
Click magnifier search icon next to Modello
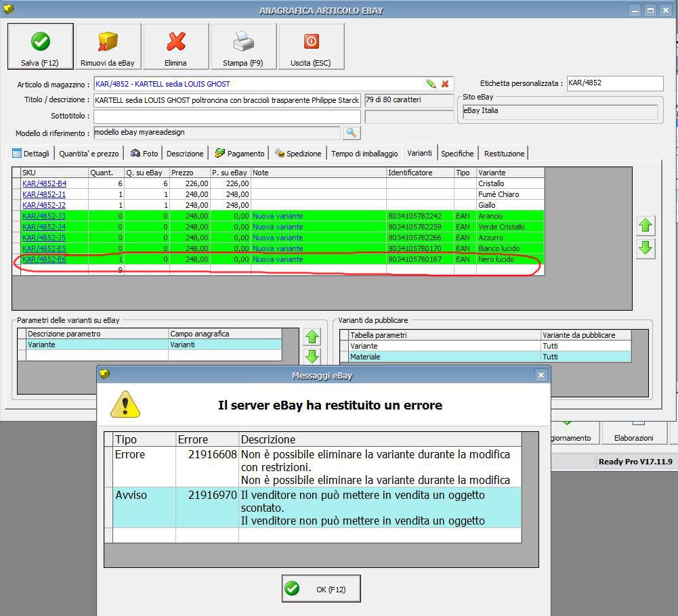(x=352, y=133)
